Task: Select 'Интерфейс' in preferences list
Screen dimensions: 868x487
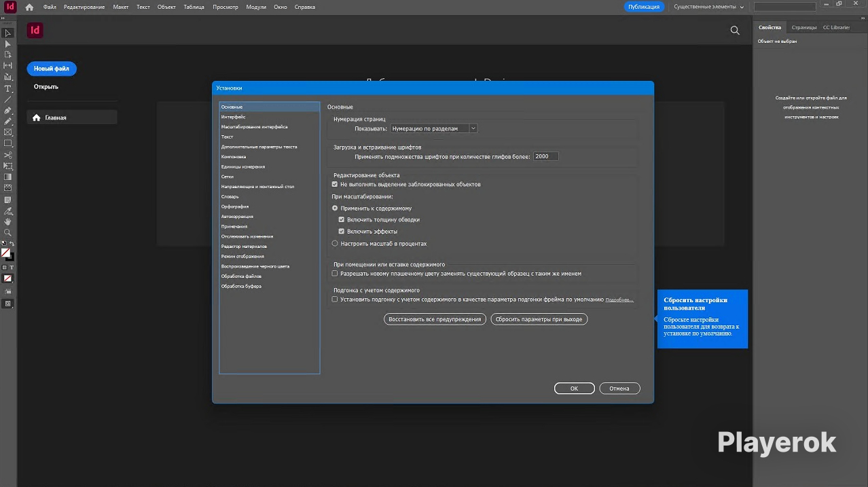Action: tap(269, 117)
